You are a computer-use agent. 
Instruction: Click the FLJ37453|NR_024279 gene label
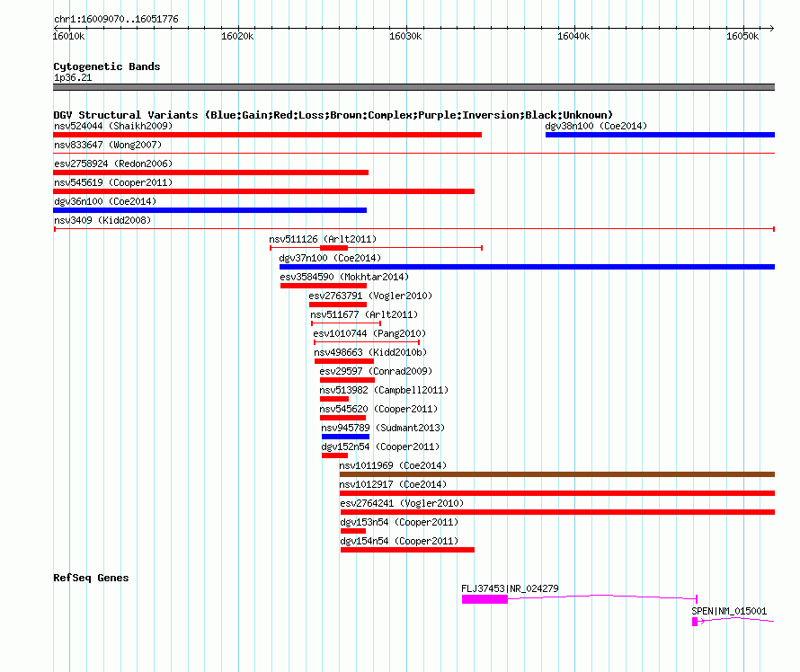pyautogui.click(x=510, y=588)
